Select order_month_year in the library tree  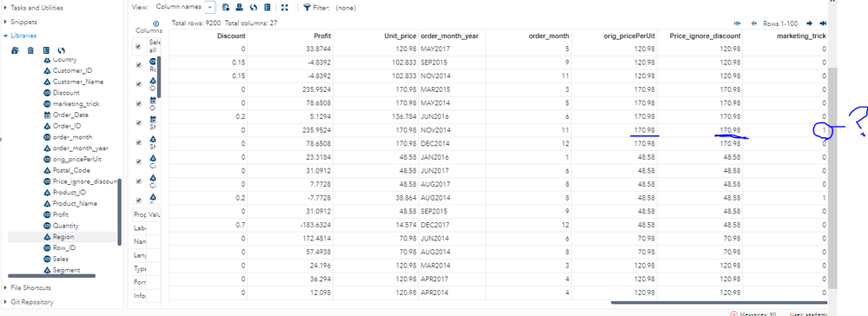(x=80, y=148)
